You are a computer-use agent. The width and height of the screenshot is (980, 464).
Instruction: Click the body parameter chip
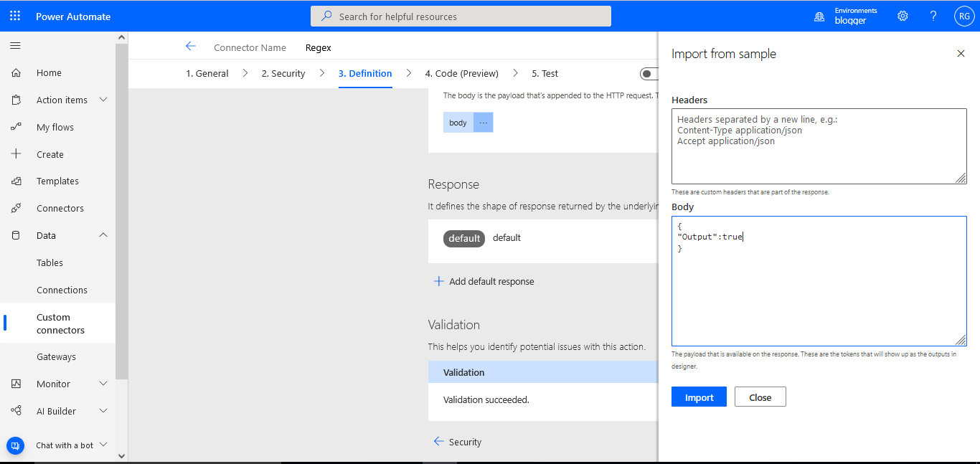tap(458, 123)
